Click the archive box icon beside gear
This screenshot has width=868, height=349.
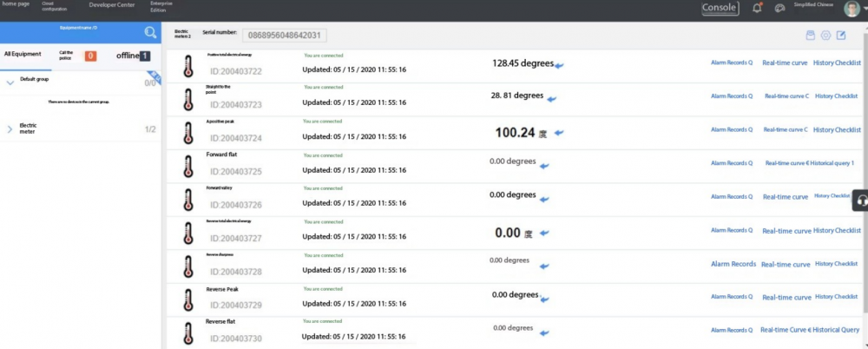coord(811,36)
